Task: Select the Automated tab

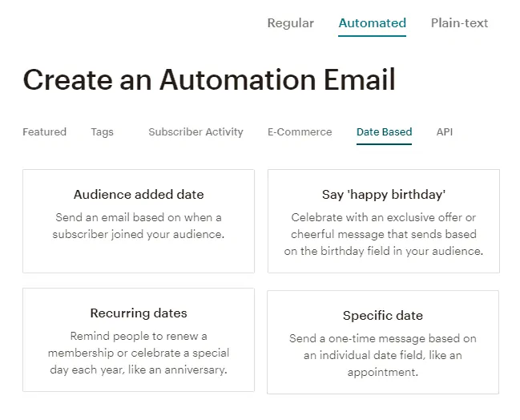Action: point(372,23)
